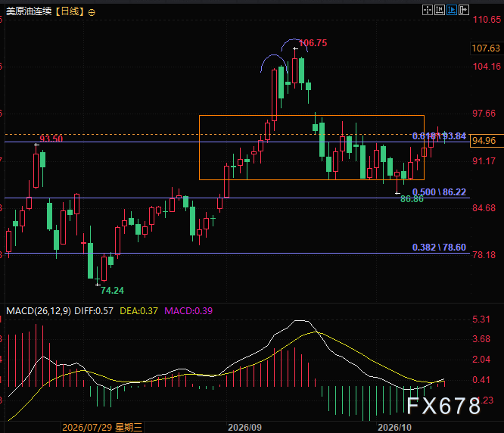
Task: Click the panel export arrow icon
Action: [464, 10]
